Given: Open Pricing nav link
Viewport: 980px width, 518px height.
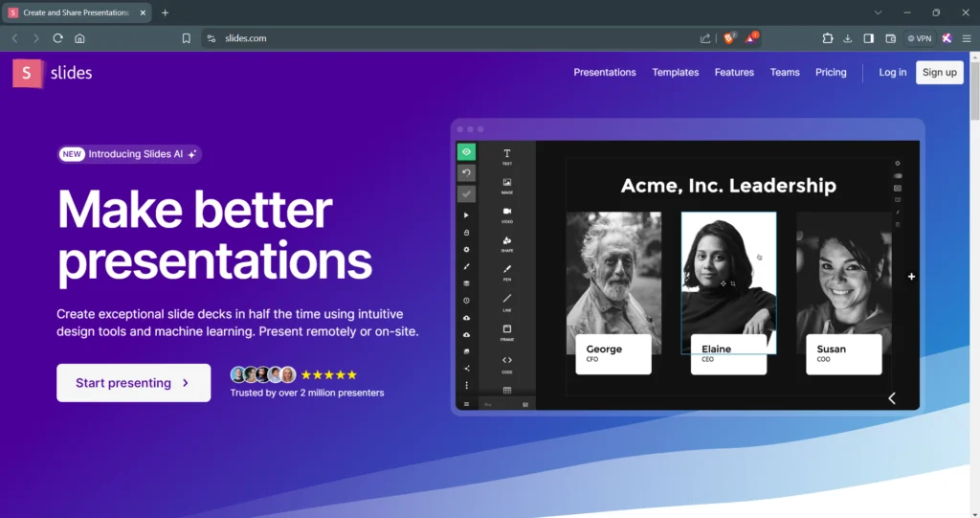Looking at the screenshot, I should pos(831,73).
